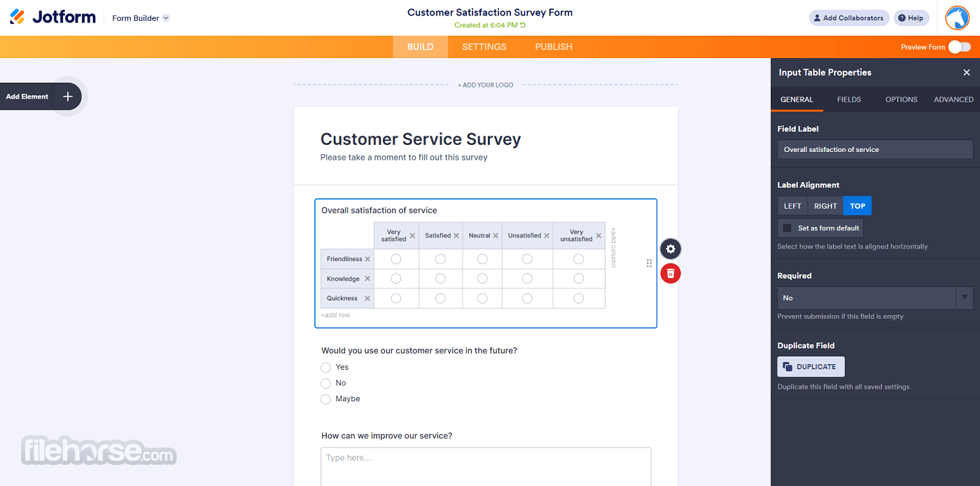Screen dimensions: 980x486
Task: Click the plus icon on Add Element
Action: (x=67, y=97)
